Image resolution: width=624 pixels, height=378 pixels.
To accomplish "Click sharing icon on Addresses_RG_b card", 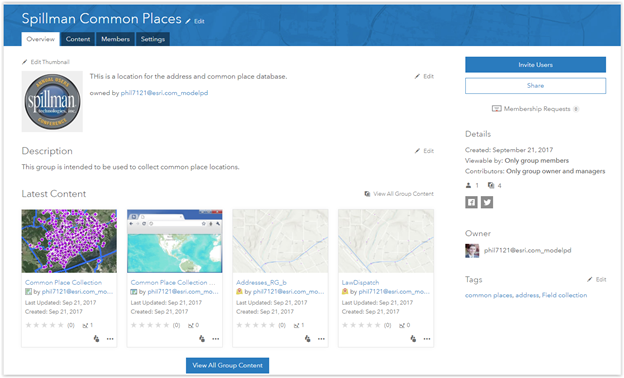I will point(307,339).
